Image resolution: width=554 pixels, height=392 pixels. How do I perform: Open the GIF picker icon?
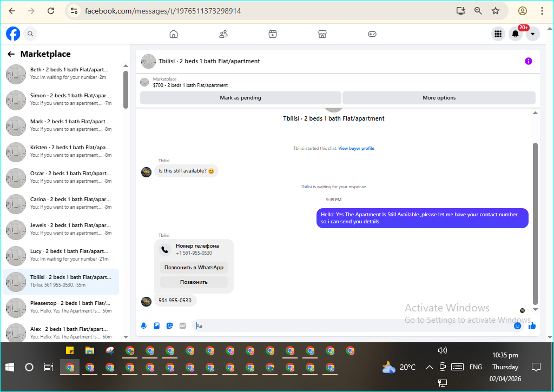click(x=183, y=325)
